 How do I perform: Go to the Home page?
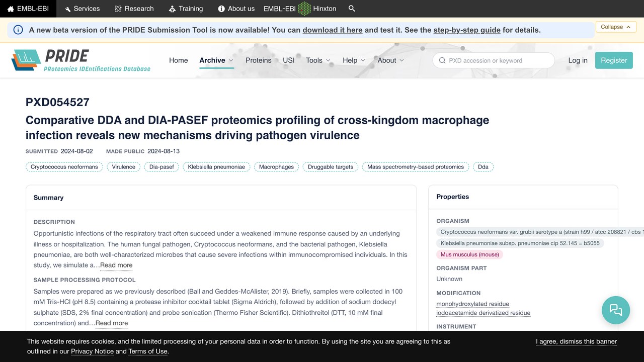tap(179, 60)
